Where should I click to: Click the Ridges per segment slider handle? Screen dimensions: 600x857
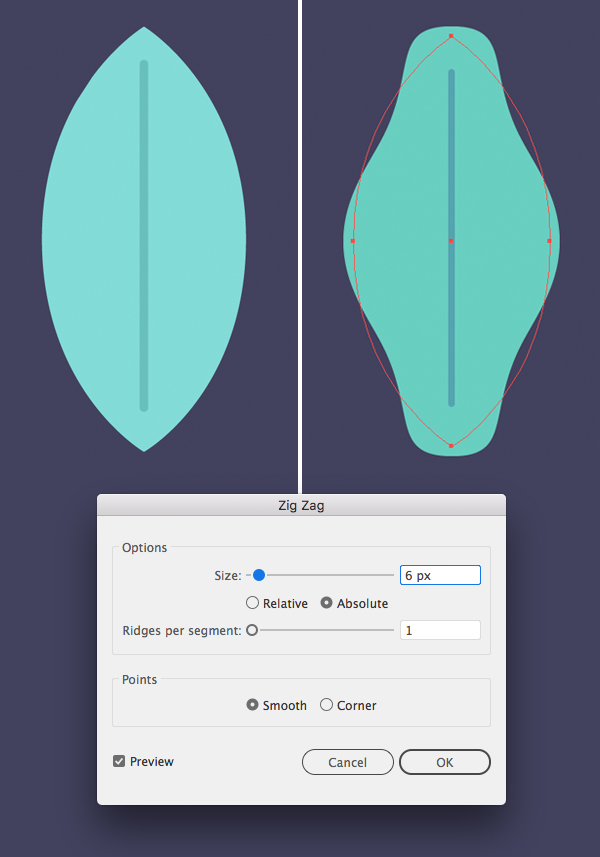point(252,630)
